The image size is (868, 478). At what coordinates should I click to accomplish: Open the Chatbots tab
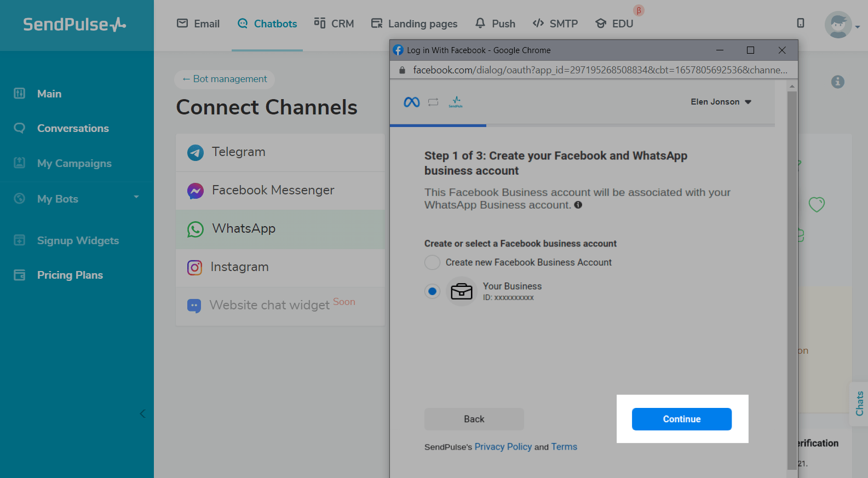267,24
